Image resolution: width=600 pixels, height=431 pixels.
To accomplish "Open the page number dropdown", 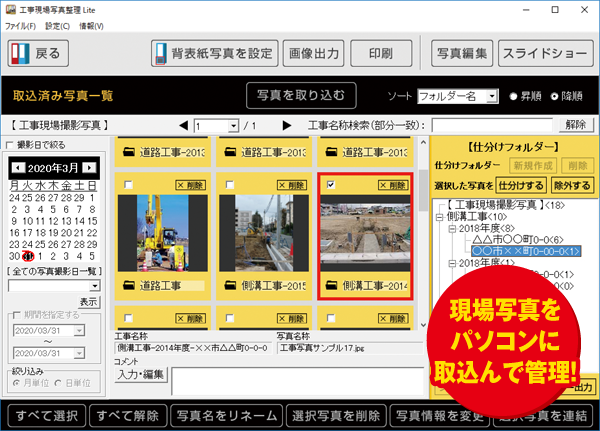I will tap(233, 126).
